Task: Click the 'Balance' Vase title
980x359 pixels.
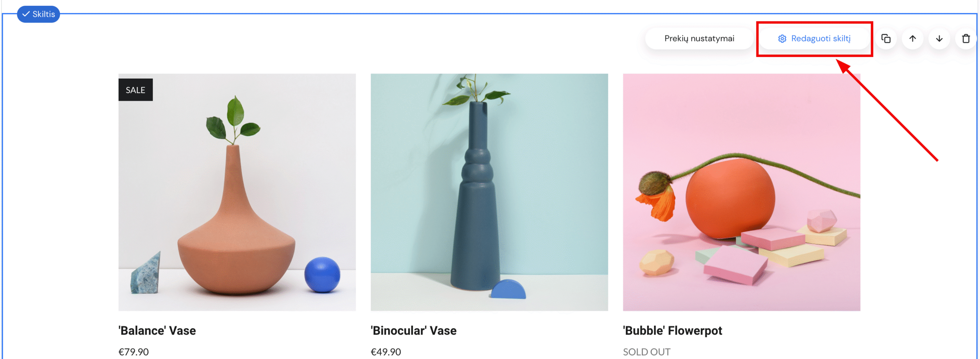Action: click(x=157, y=330)
